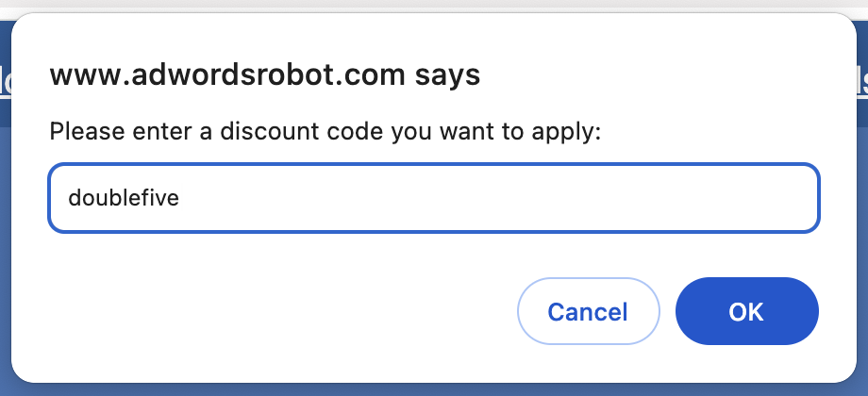Screen dimensions: 868x396
Task: Click the gray browser strip above the dialog
Action: click(x=434, y=4)
